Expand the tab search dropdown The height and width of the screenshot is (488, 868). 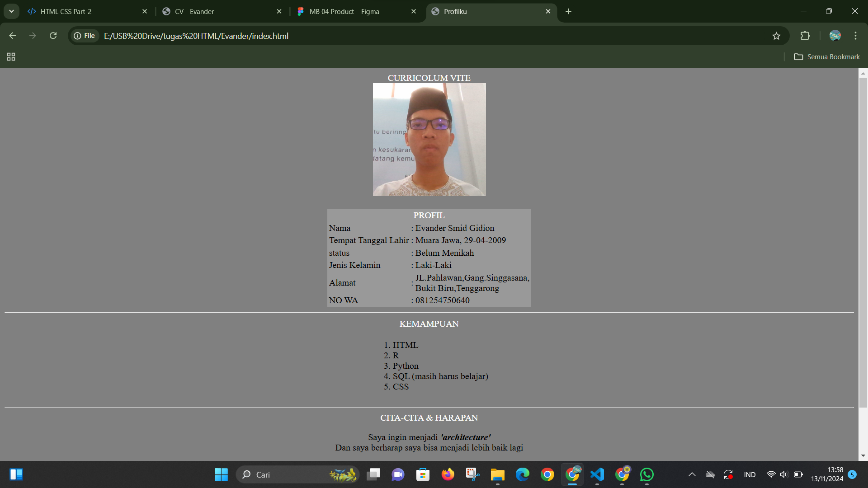point(11,11)
